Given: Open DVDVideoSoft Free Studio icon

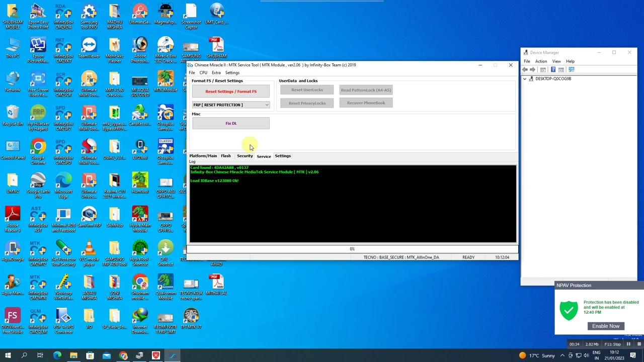Looking at the screenshot, I should click(x=13, y=321).
